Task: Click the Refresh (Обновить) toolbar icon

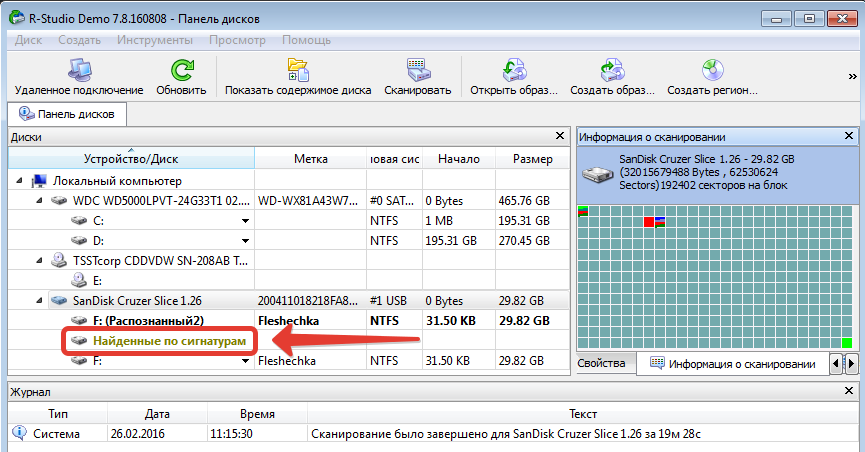Action: click(181, 70)
